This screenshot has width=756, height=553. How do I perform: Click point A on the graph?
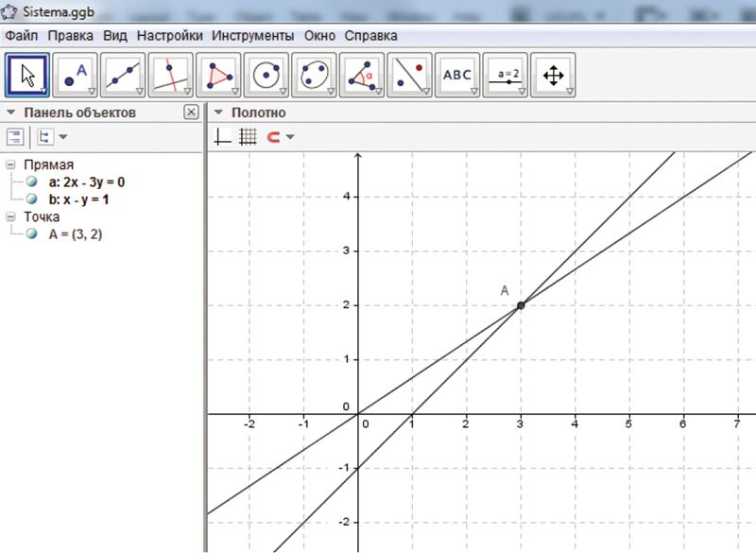click(x=521, y=305)
